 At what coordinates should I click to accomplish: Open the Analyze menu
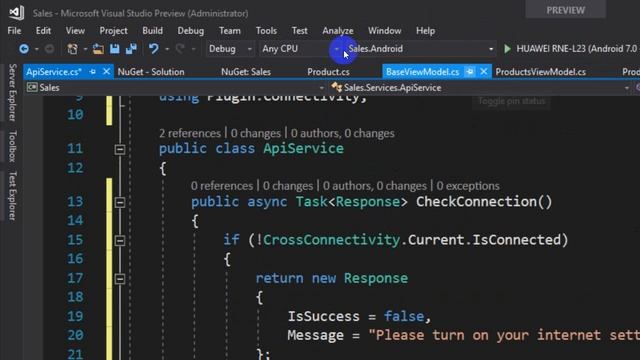click(338, 31)
